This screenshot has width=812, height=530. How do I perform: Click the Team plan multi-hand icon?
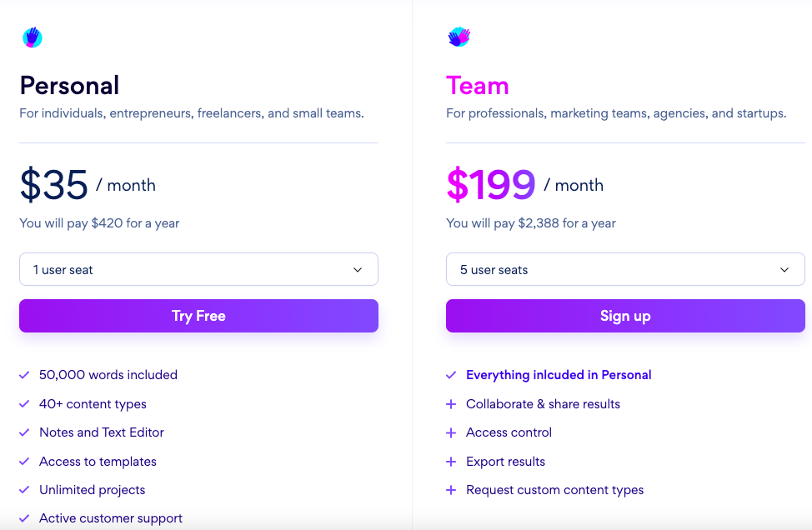coord(459,37)
